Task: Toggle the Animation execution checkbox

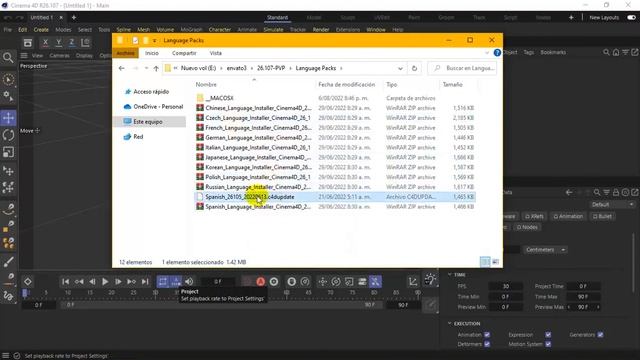Action: 487,335
